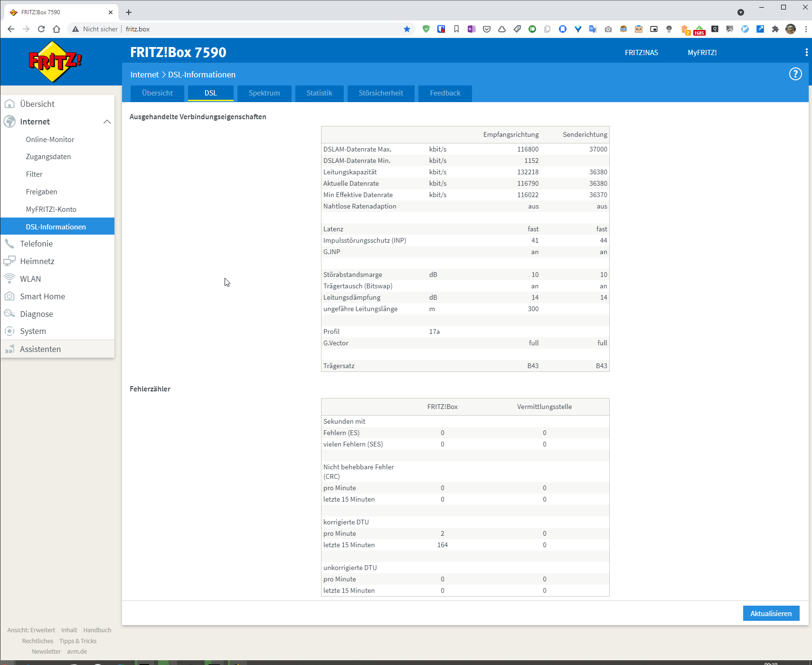812x665 pixels.
Task: Collapse the Internet menu section
Action: pos(107,122)
